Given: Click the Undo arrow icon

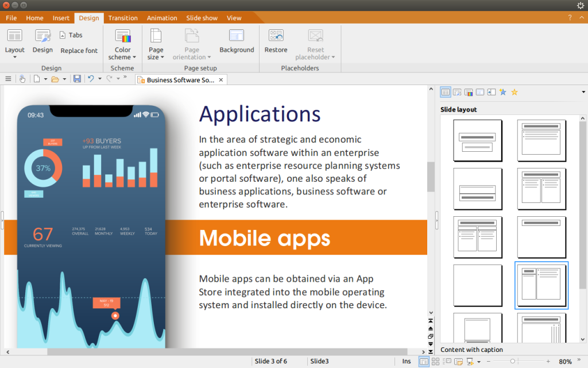Looking at the screenshot, I should point(90,79).
